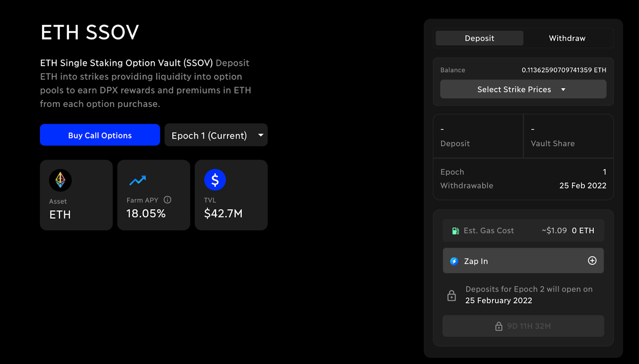Click the Deposit amount label in stats panel
The width and height of the screenshot is (639, 364).
tap(455, 144)
